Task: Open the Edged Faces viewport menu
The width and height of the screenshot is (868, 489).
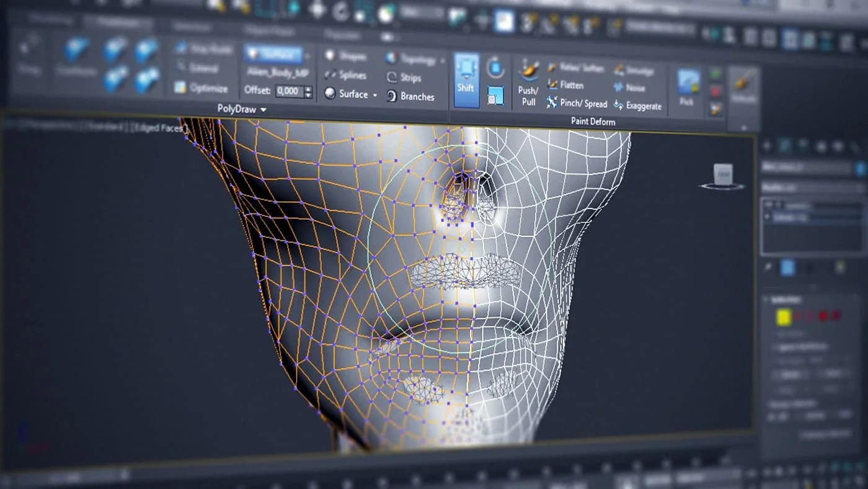Action: coord(156,128)
